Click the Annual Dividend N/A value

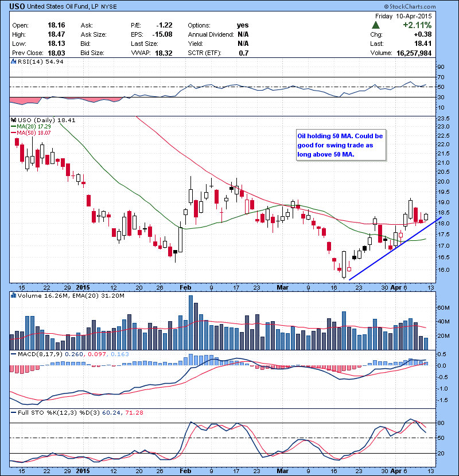click(x=243, y=34)
